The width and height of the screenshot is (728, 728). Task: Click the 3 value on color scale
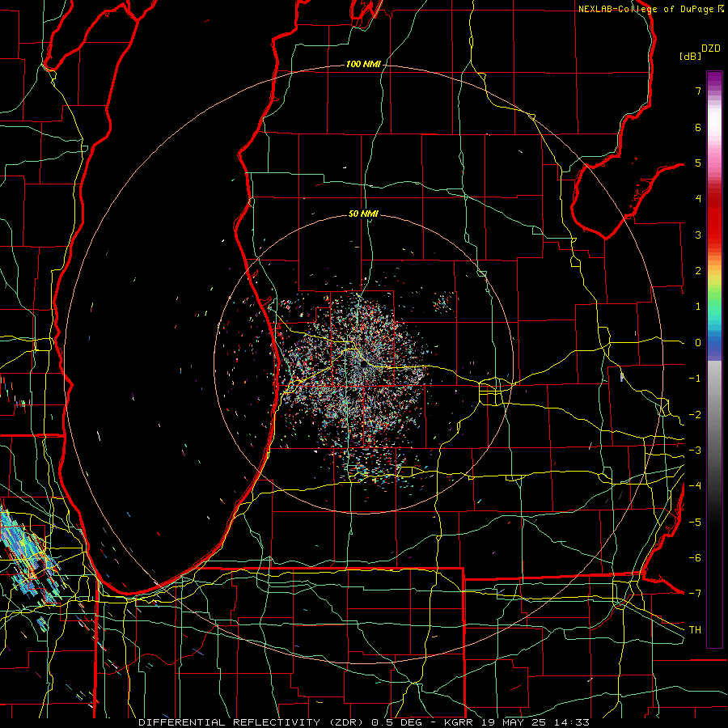pyautogui.click(x=698, y=235)
